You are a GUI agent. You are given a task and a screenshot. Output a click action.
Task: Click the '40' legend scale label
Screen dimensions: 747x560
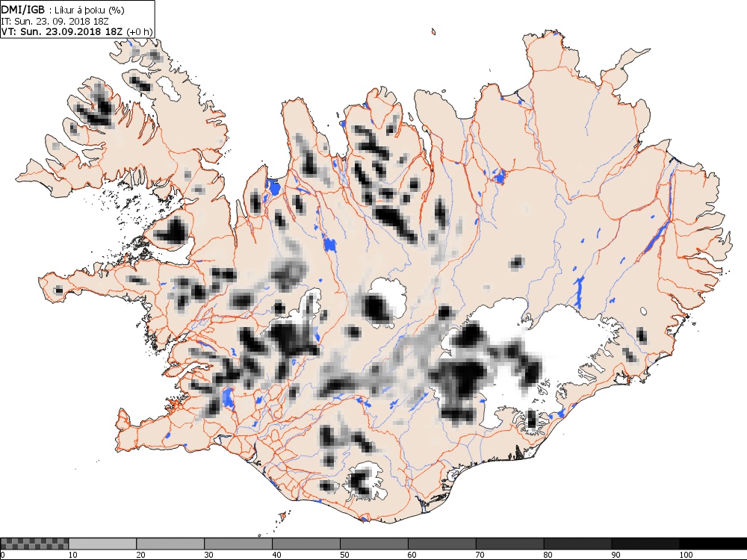(x=276, y=555)
